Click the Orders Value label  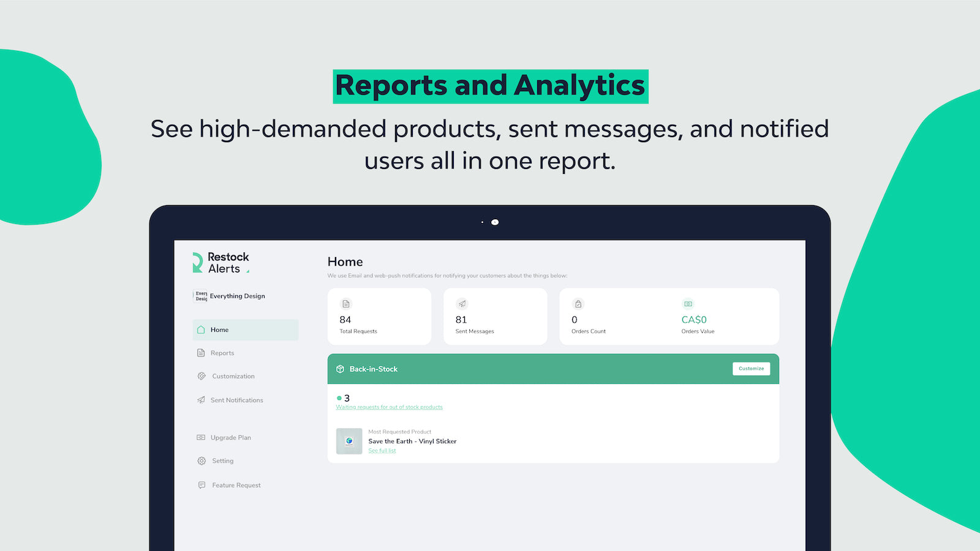(x=698, y=332)
